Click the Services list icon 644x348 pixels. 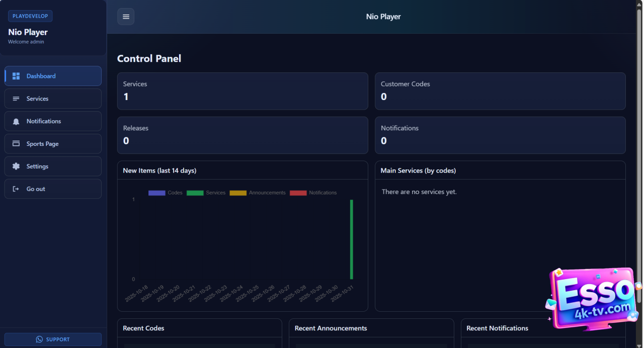click(16, 99)
